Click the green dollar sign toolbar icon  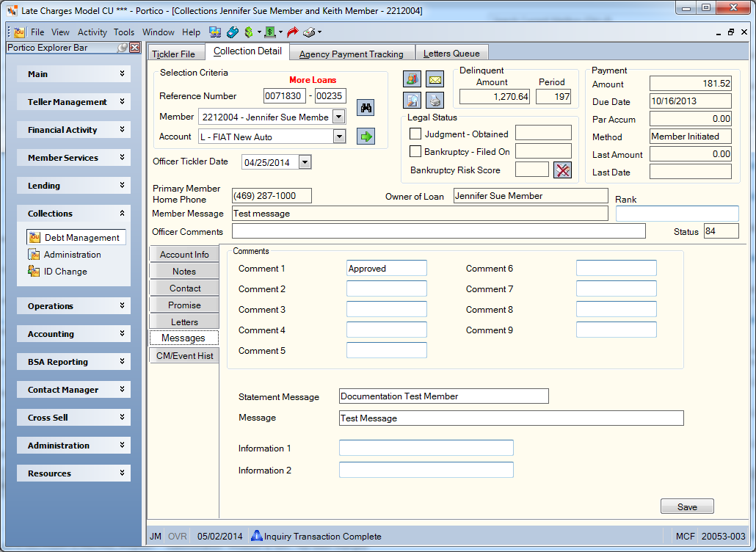(249, 32)
